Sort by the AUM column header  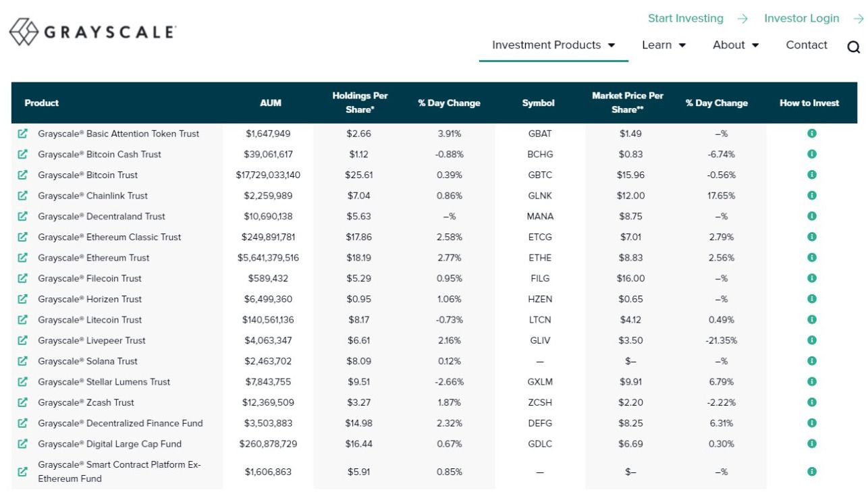point(271,103)
